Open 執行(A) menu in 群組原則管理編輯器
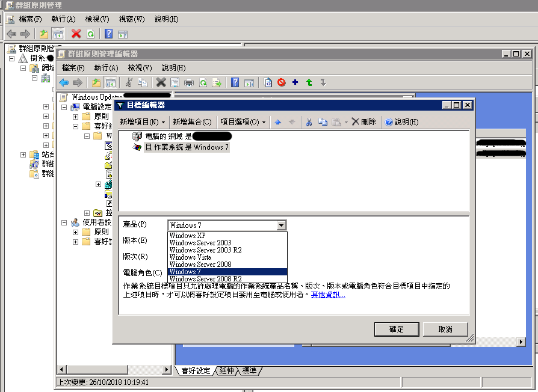The width and height of the screenshot is (538, 392). [106, 68]
